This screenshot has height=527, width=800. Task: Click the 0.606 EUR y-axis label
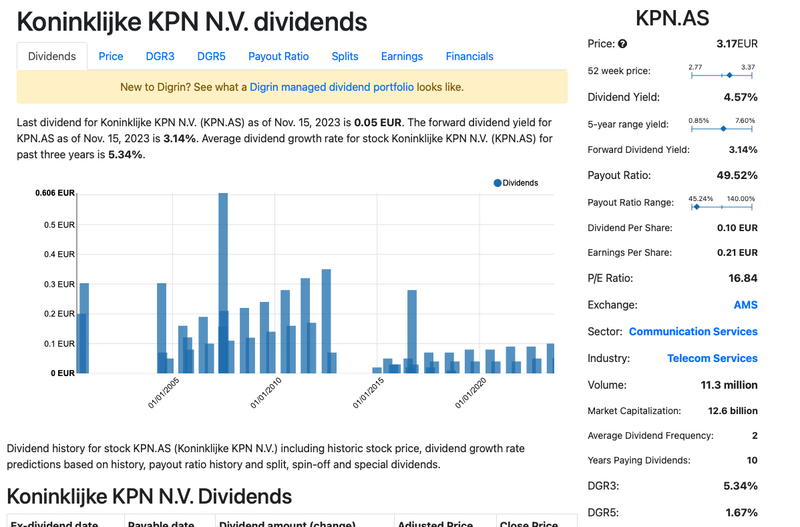[55, 193]
